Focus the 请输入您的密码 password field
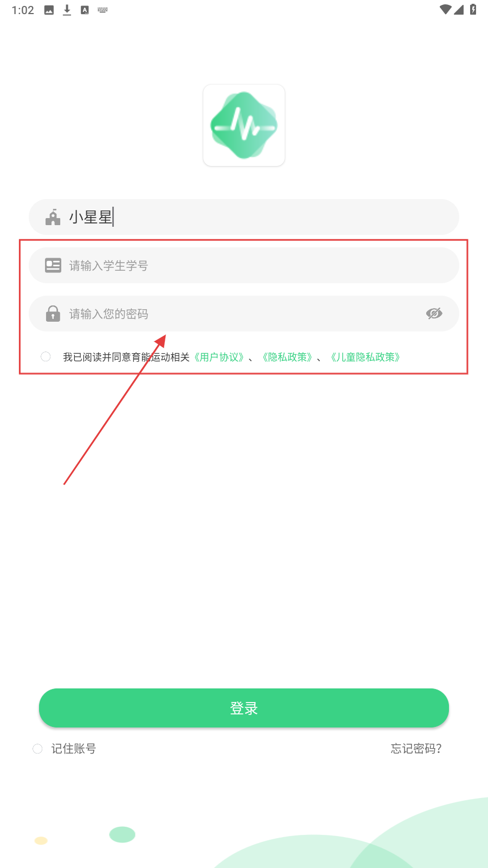 [244, 314]
